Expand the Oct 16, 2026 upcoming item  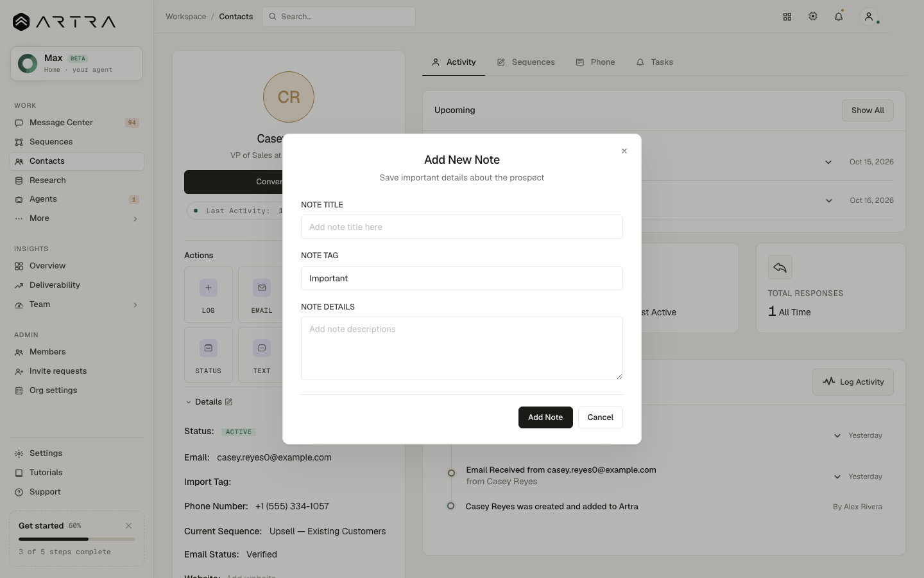pos(829,200)
